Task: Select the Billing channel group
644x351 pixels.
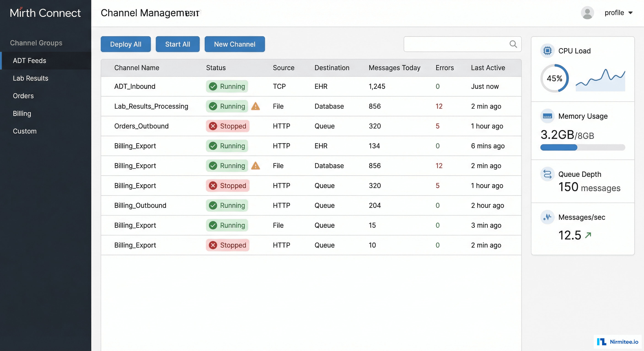Action: click(22, 113)
